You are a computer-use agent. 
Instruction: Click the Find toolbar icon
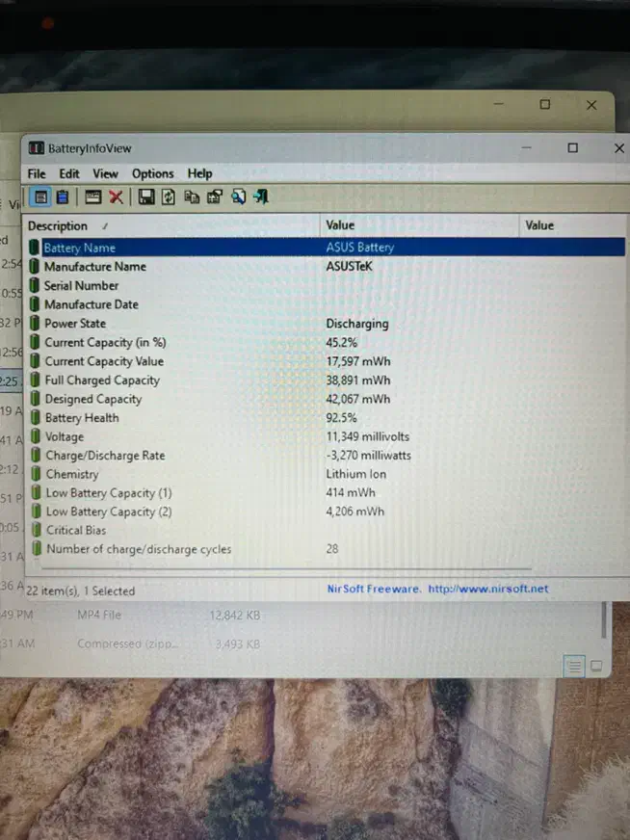238,197
